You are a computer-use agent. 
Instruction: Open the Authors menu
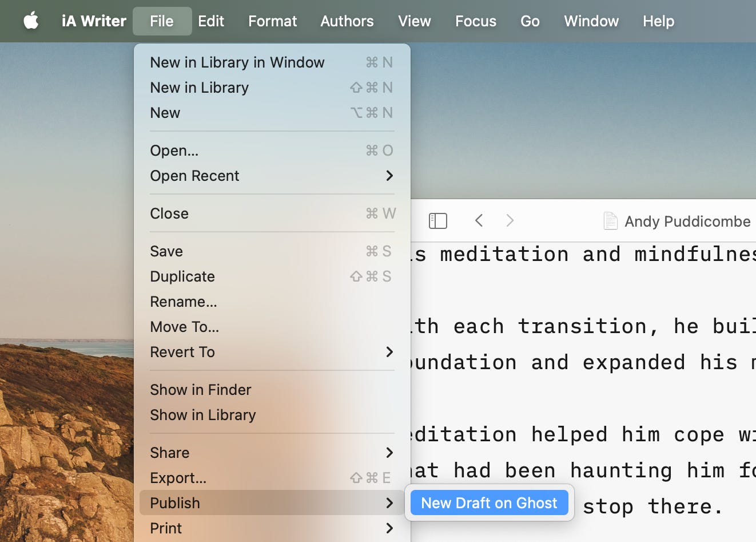pyautogui.click(x=347, y=21)
